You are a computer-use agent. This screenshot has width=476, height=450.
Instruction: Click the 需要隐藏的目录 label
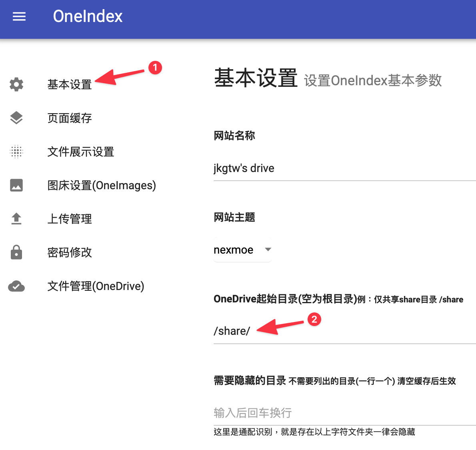(250, 380)
